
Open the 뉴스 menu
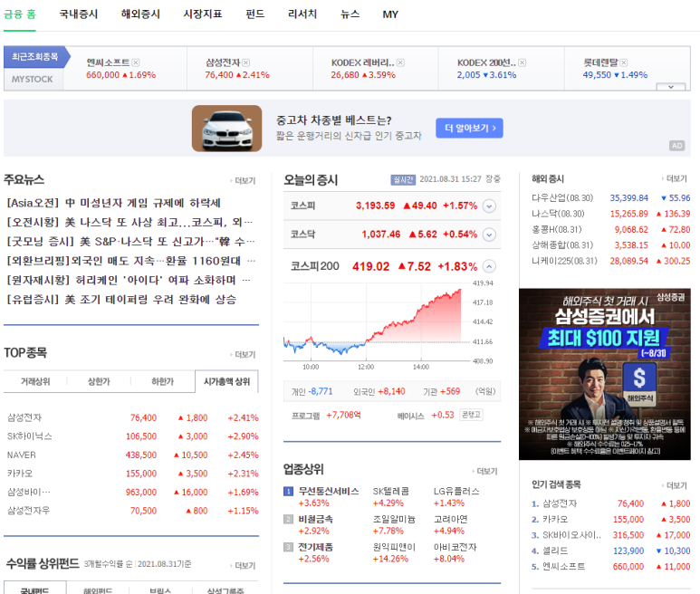tap(350, 14)
